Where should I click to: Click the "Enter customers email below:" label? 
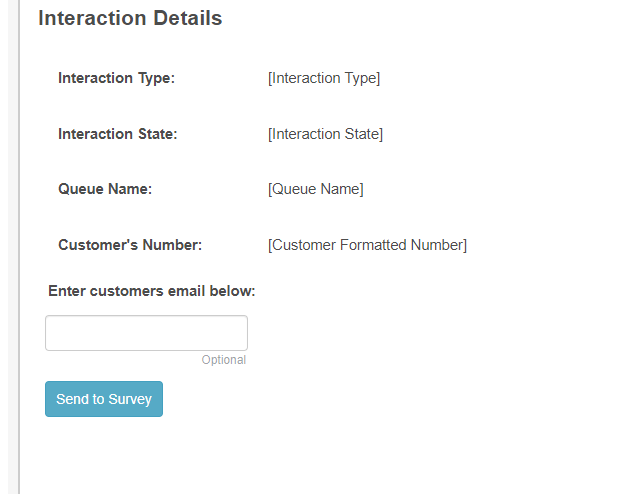[152, 291]
